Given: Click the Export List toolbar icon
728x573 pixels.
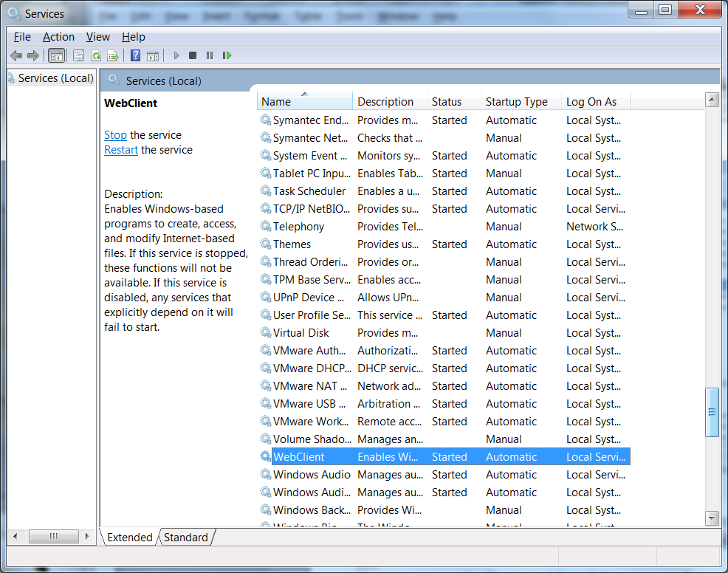Looking at the screenshot, I should pyautogui.click(x=113, y=55).
